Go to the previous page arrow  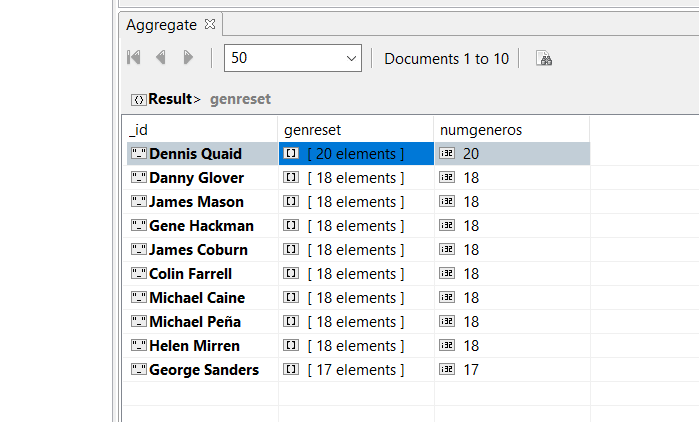tap(160, 58)
